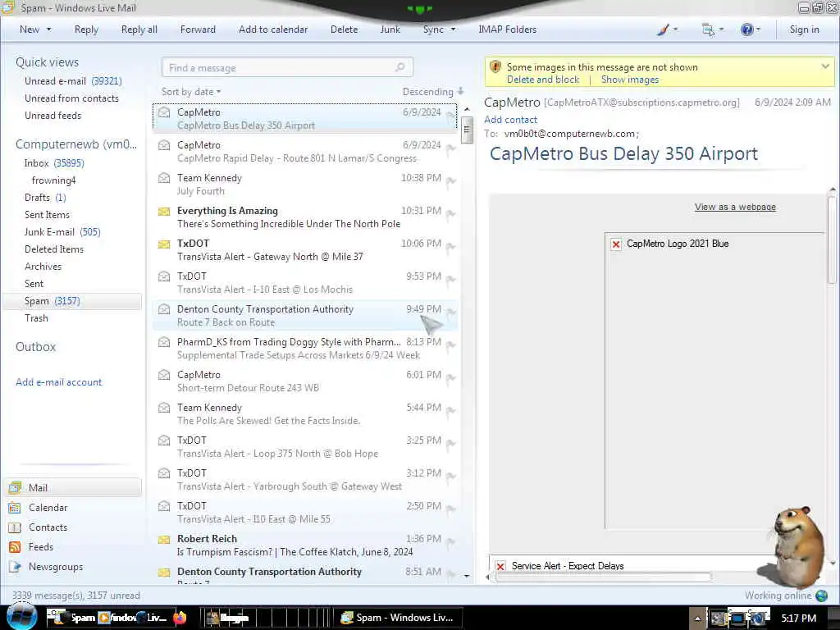Click the Delete and block link

(543, 80)
